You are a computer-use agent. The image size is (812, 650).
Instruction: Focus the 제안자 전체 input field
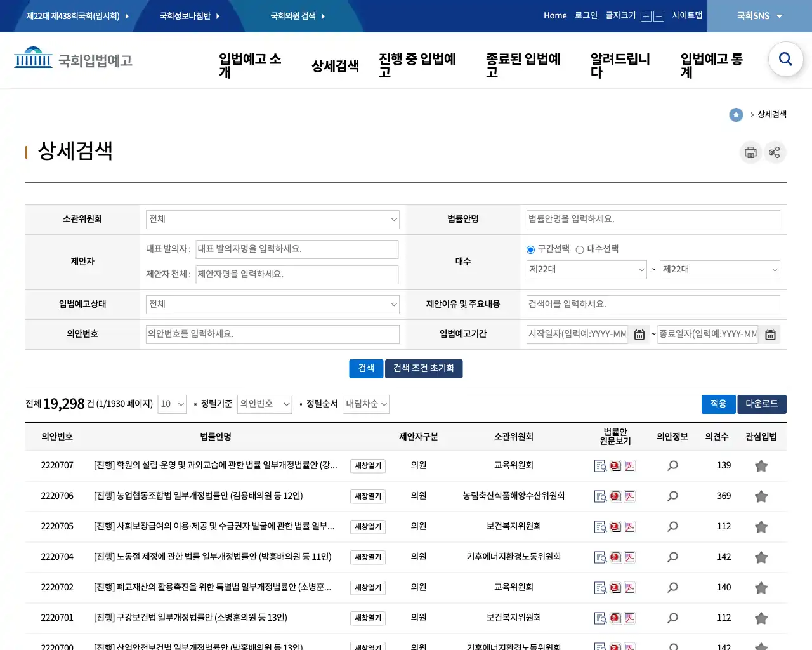pyautogui.click(x=297, y=275)
